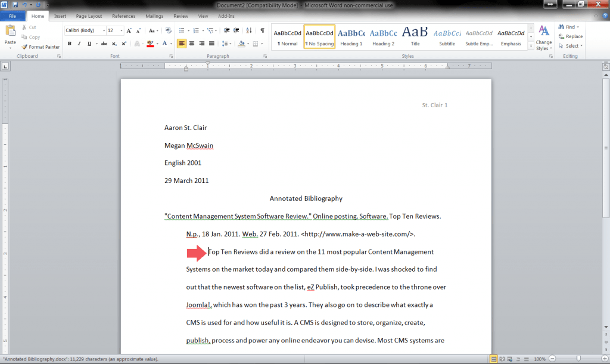Grow font size with the larger A icon
The height and width of the screenshot is (364, 610).
pos(129,30)
